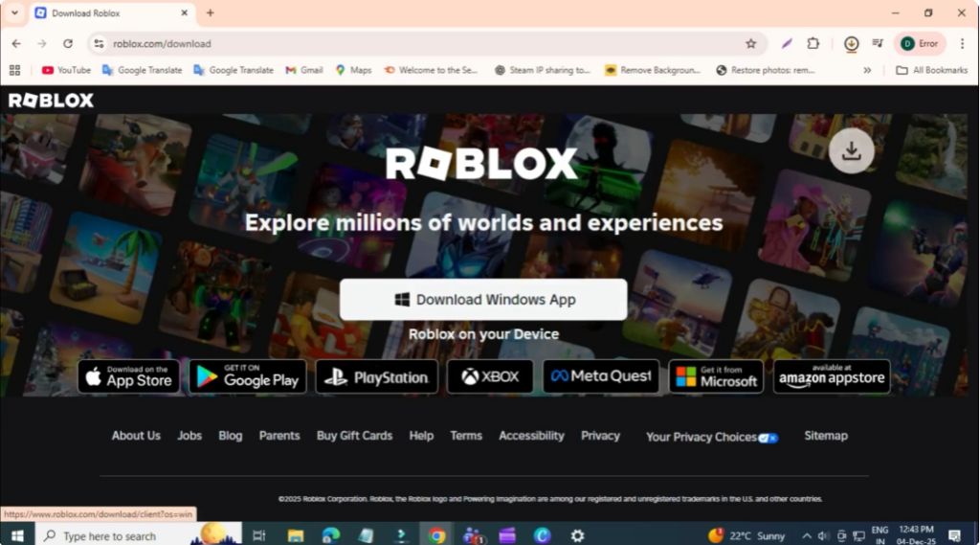The height and width of the screenshot is (545, 980).
Task: Open Task View on the taskbar
Action: [258, 535]
